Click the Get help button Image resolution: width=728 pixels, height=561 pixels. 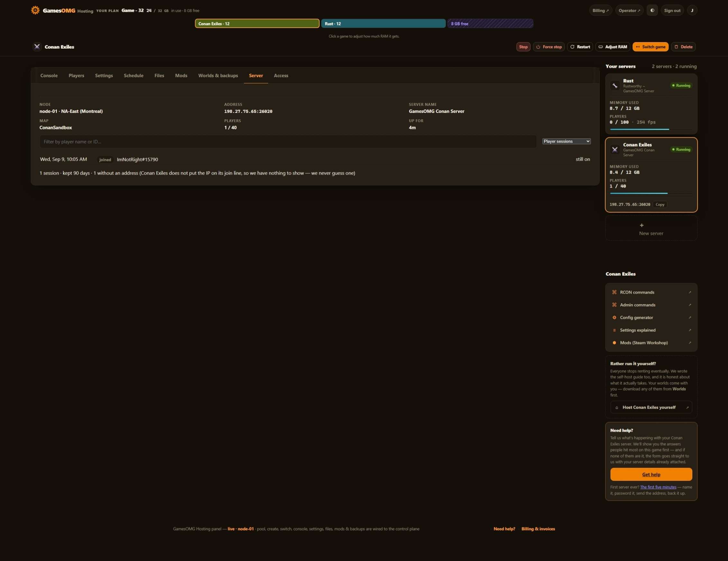(x=651, y=474)
